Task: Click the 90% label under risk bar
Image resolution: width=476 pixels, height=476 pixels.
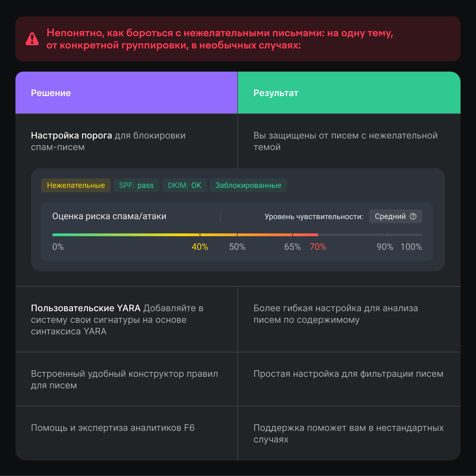Action: click(x=385, y=247)
